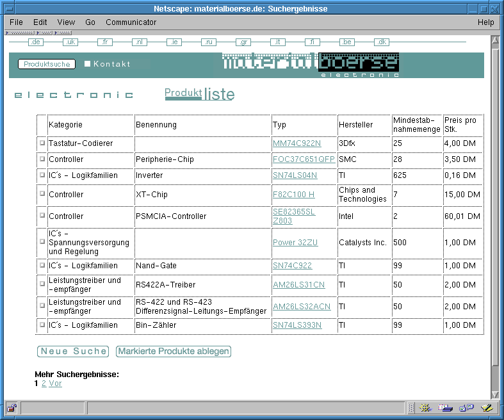Click the materialboerse electronic logo

[x=311, y=65]
